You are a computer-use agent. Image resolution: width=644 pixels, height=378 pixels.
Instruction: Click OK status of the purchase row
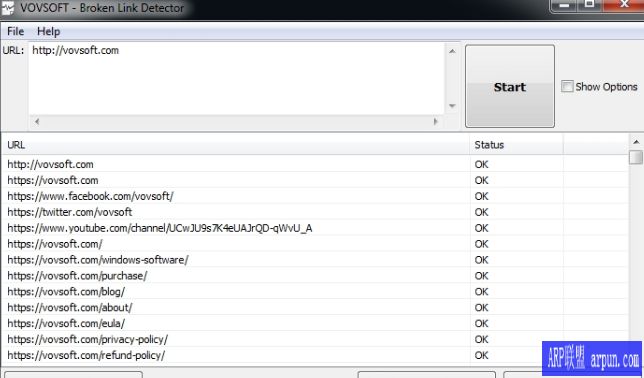point(481,276)
